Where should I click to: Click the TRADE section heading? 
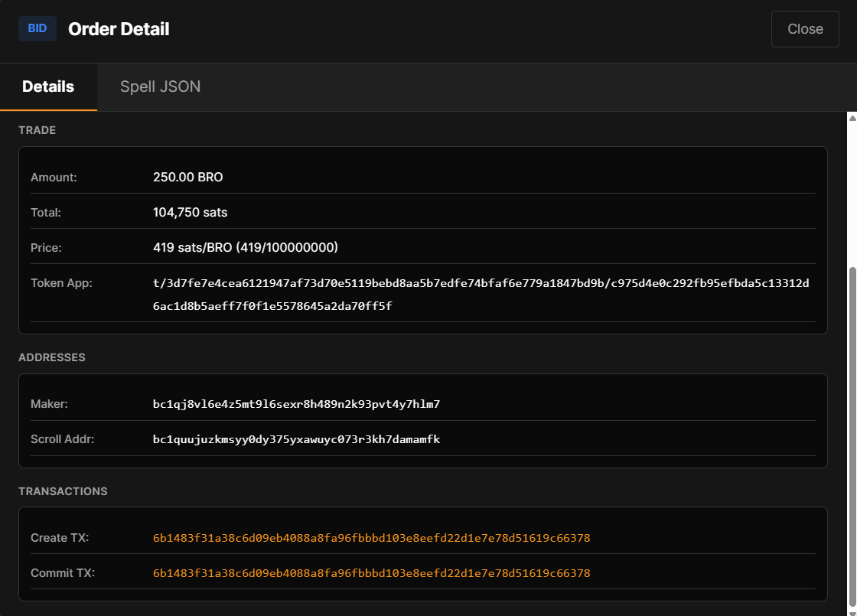[37, 130]
